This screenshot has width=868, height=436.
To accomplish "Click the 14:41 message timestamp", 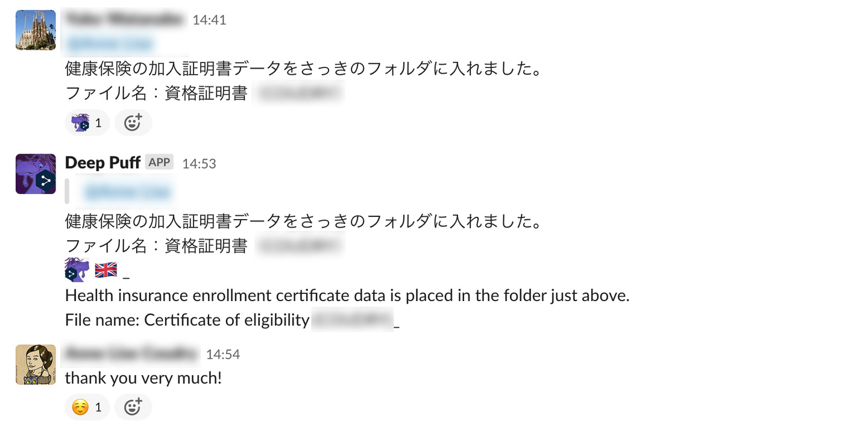I will (209, 20).
